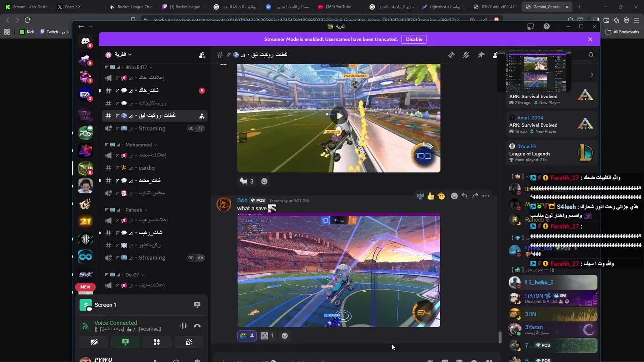Select member 3Yazan in member list
644x362 pixels.
(x=552, y=330)
